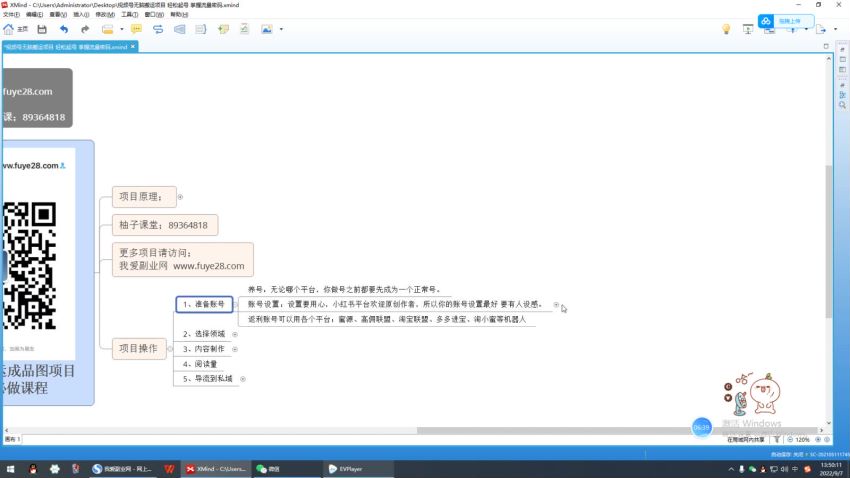The width and height of the screenshot is (850, 478).
Task: Open the 窗口 menu
Action: 154,15
